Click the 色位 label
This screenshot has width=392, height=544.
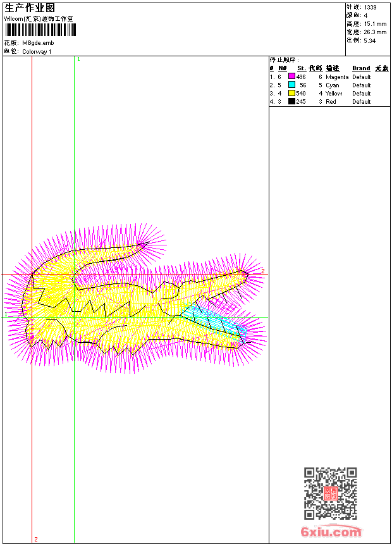(x=11, y=51)
